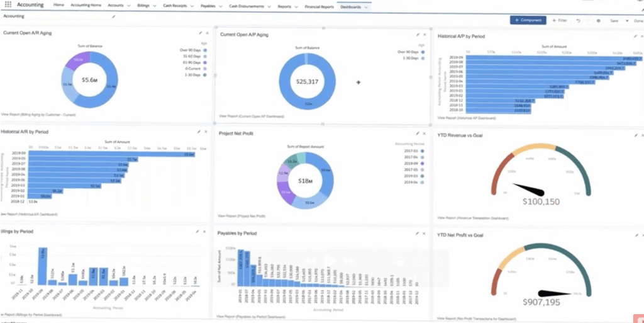The height and width of the screenshot is (323, 644).
Task: Click the undo arrow in dashboard toolbar
Action: [578, 20]
